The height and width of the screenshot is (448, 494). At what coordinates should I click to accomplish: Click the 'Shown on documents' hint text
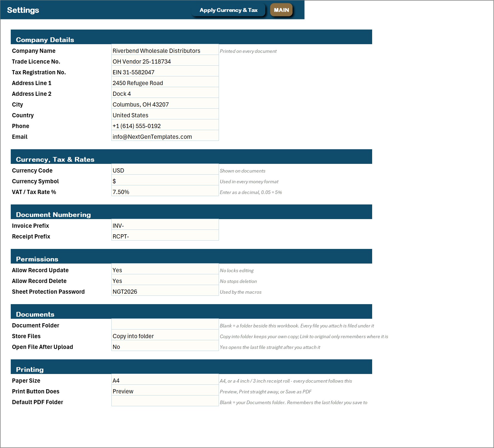point(243,171)
